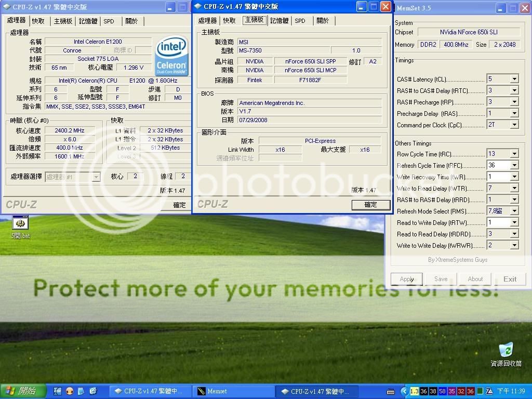Open the Refresh Cycle Time (tRFC) dropdown
This screenshot has width=532, height=399.
[514, 165]
